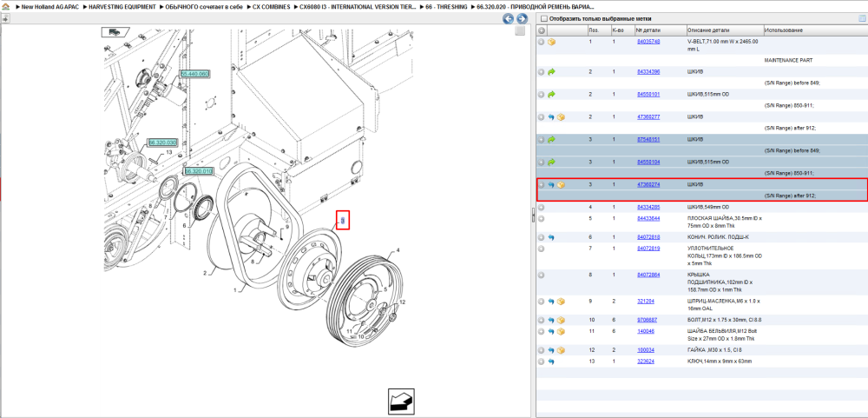Toggle the round selector for part 84072864
The image size is (868, 418).
[x=542, y=275]
